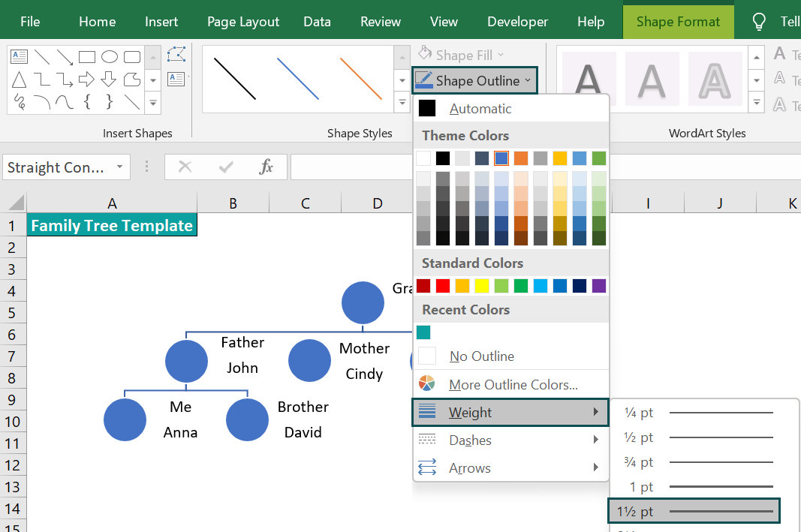Open the Shape Fill dropdown

[x=462, y=55]
